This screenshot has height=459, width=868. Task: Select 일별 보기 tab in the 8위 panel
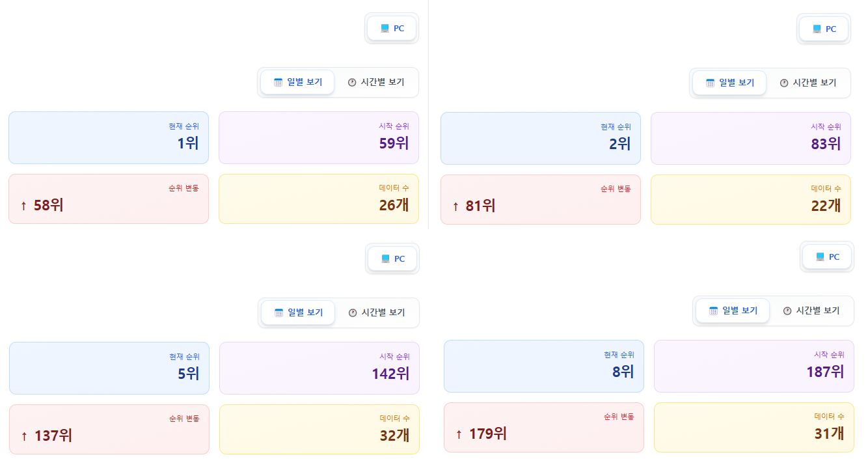pyautogui.click(x=733, y=311)
